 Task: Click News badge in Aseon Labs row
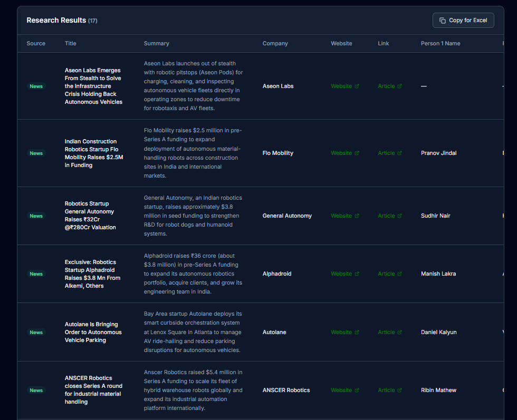click(x=36, y=86)
